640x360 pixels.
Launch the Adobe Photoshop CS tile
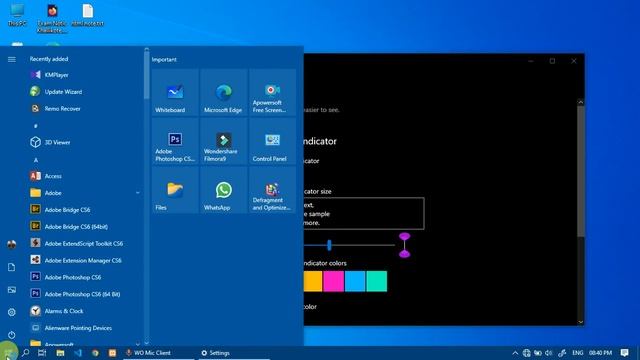coord(175,141)
